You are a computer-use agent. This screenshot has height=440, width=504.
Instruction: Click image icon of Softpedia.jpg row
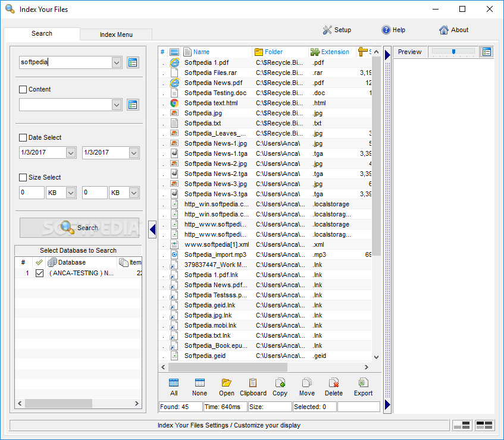pyautogui.click(x=174, y=113)
